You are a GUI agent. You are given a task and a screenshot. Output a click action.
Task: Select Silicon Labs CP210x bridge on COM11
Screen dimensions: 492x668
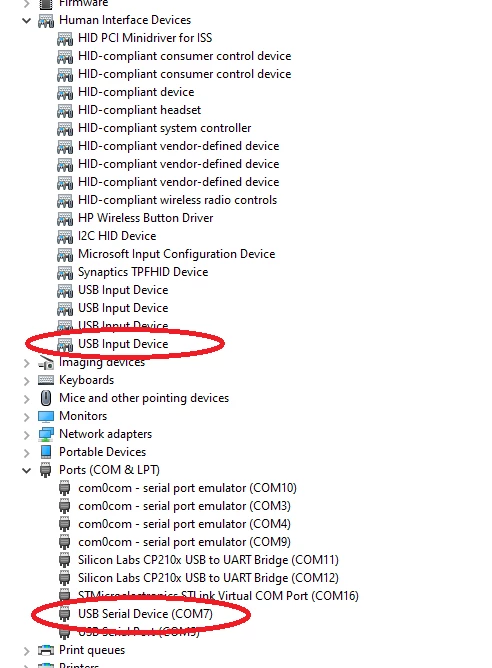click(x=208, y=560)
